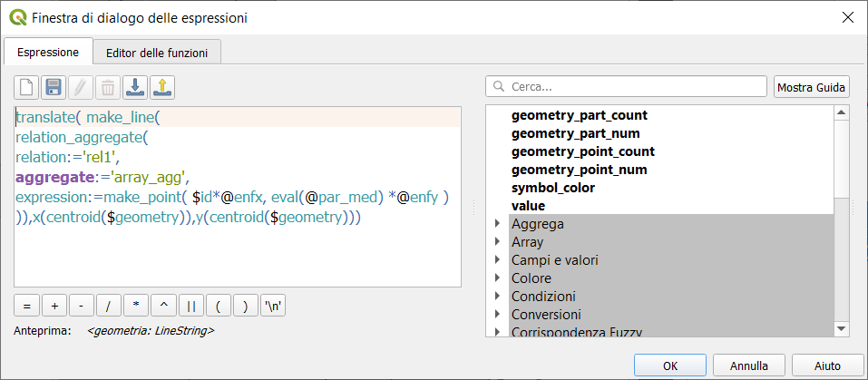
Task: Click the save expression floppy disk icon
Action: coord(54,87)
